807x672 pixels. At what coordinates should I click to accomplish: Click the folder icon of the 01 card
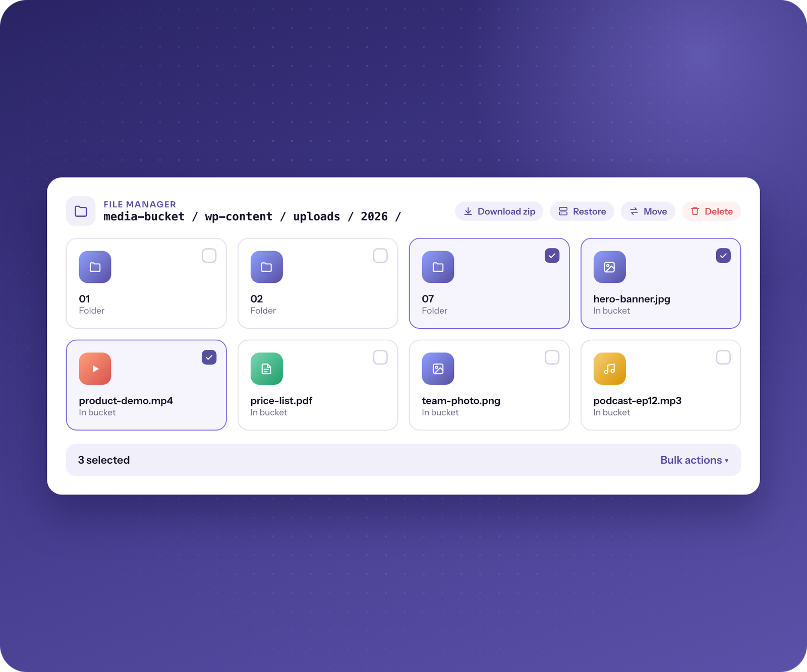point(95,267)
